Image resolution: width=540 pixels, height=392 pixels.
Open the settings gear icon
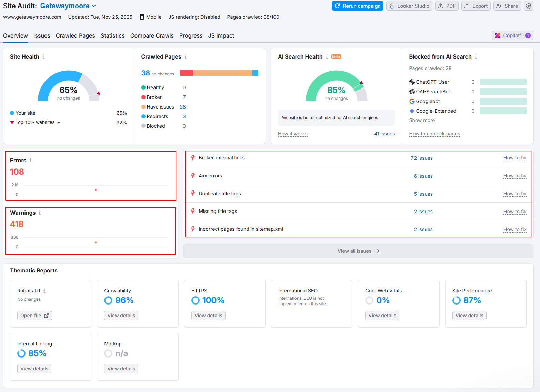pyautogui.click(x=529, y=6)
